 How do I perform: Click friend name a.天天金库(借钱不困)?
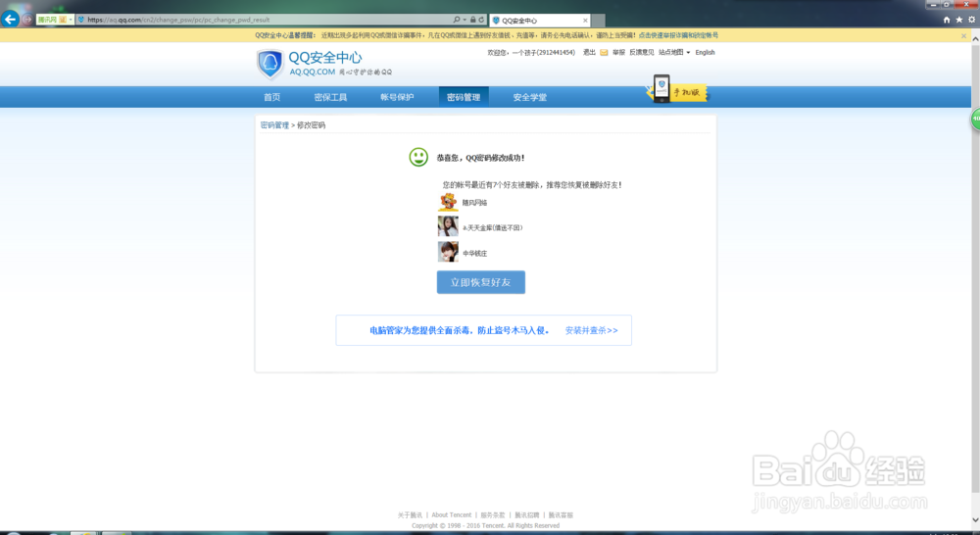tap(493, 227)
